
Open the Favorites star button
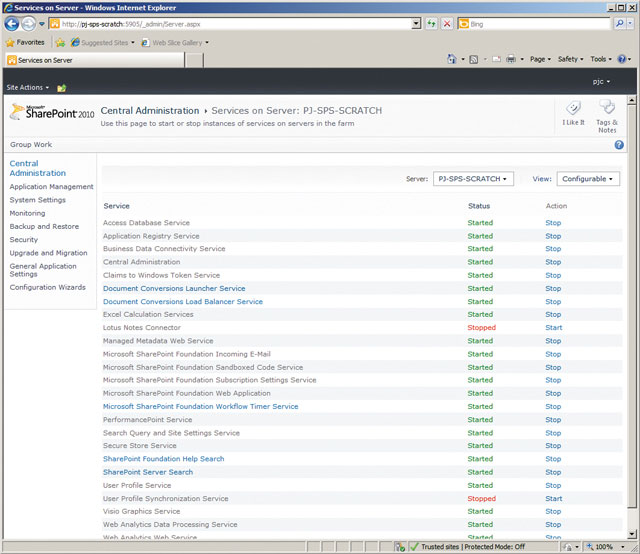point(25,42)
